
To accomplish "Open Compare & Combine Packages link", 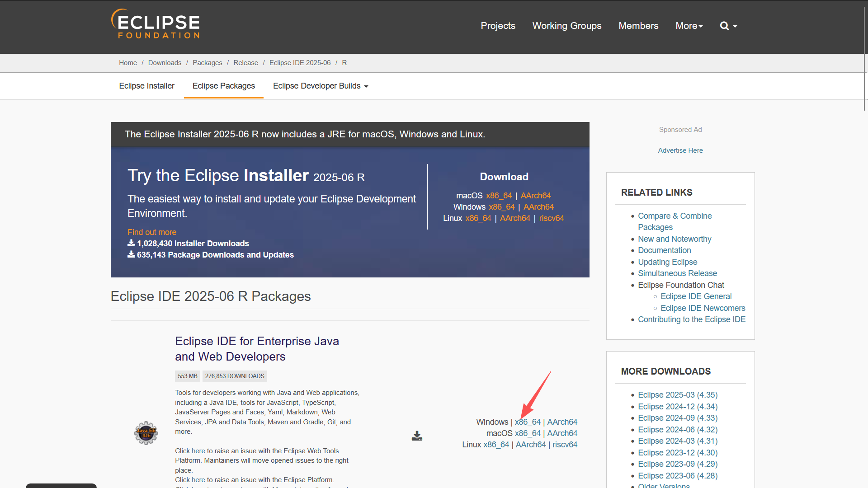I will (675, 221).
